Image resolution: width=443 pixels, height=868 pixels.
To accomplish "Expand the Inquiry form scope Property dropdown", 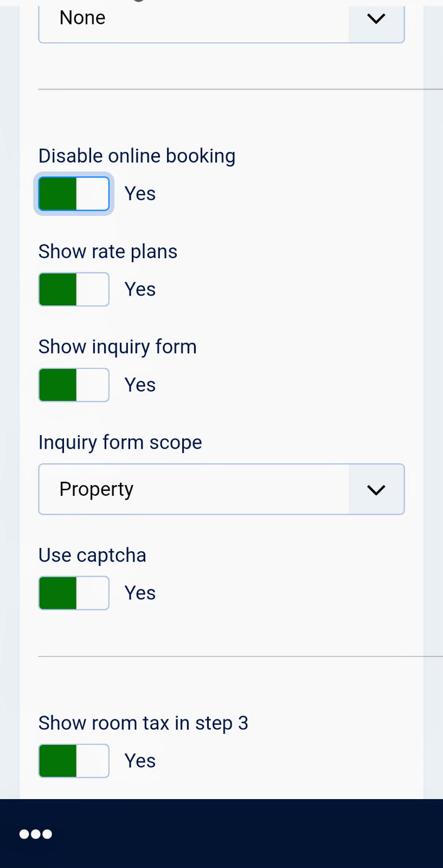I will tap(193, 489).
